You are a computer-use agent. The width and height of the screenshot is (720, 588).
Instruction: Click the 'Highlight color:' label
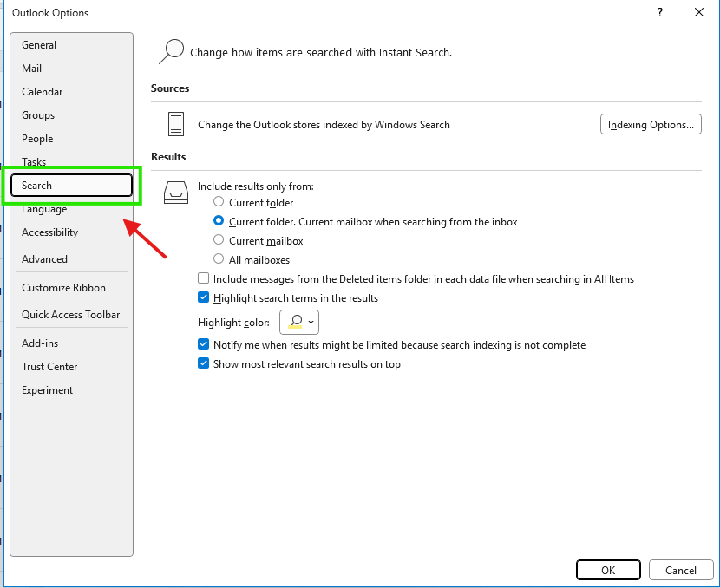233,323
